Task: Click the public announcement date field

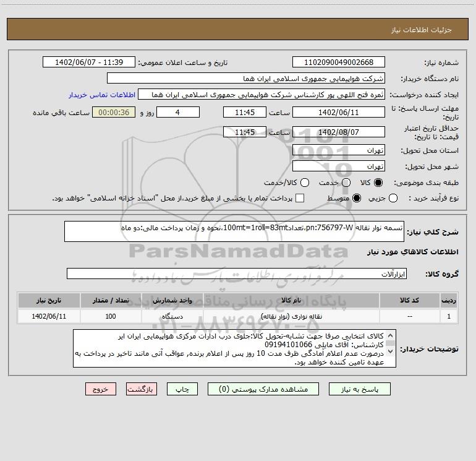Action: coord(89,62)
